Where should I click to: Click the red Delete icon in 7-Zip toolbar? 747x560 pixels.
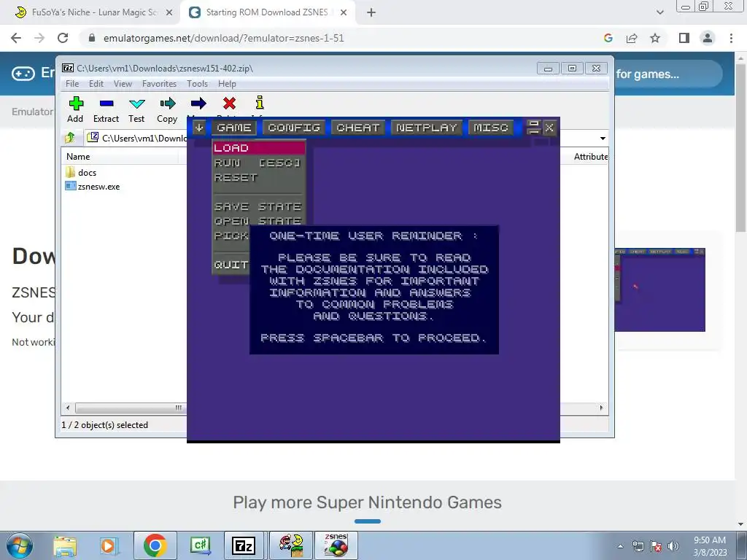(229, 104)
